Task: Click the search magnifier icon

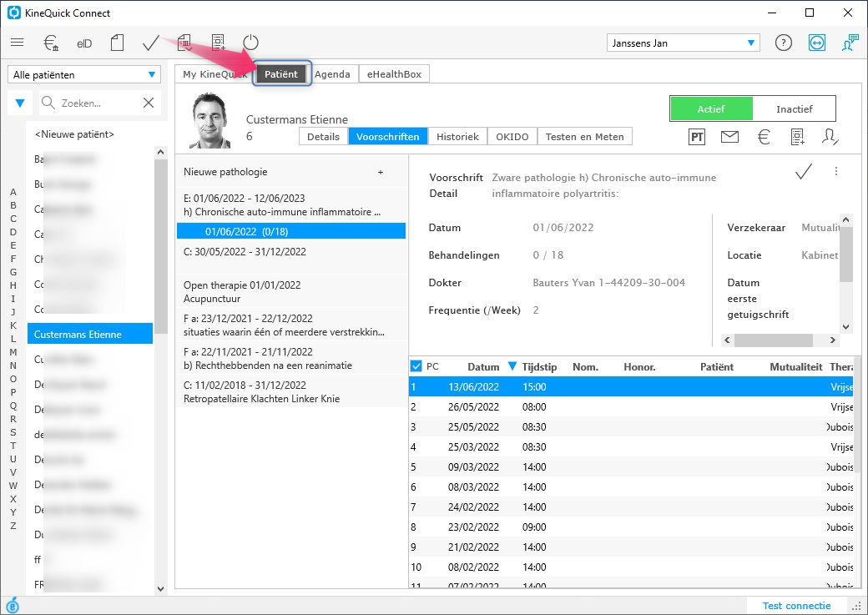Action: point(48,103)
